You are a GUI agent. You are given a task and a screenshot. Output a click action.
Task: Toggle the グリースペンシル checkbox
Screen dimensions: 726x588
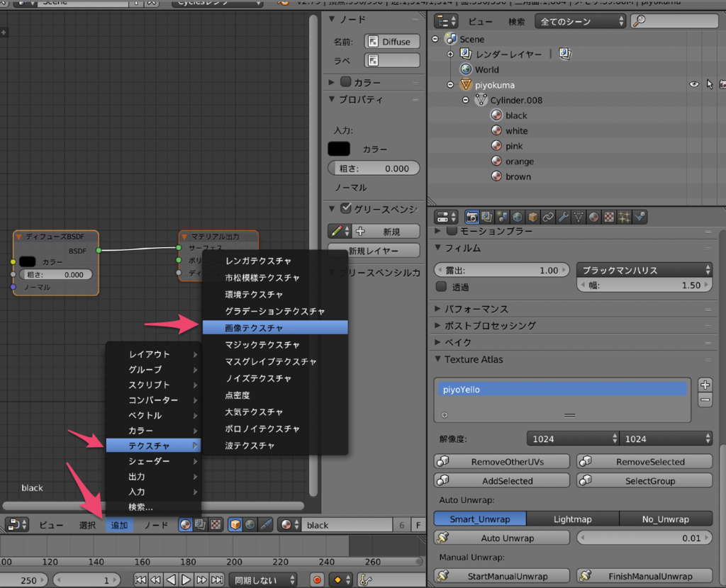[346, 209]
